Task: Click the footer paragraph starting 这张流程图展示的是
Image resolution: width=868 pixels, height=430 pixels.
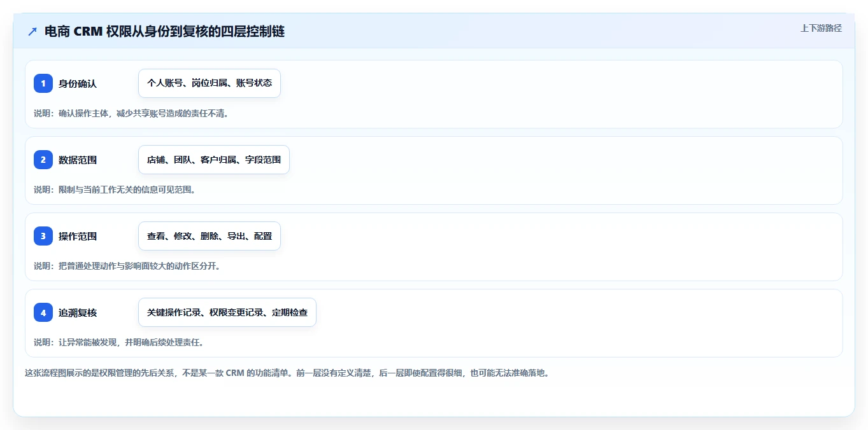Action: (x=287, y=373)
